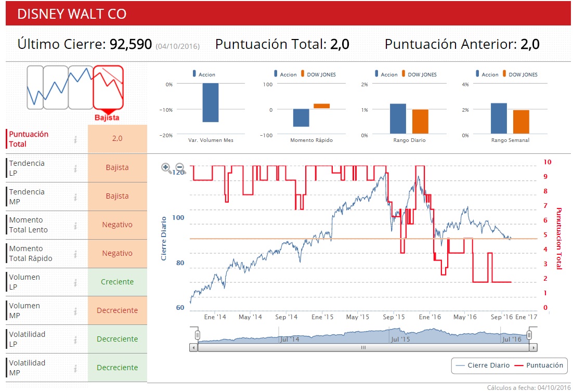This screenshot has width=573, height=392.
Task: Toggle Accion series in Var. Volumen Mes chart
Action: [x=204, y=74]
